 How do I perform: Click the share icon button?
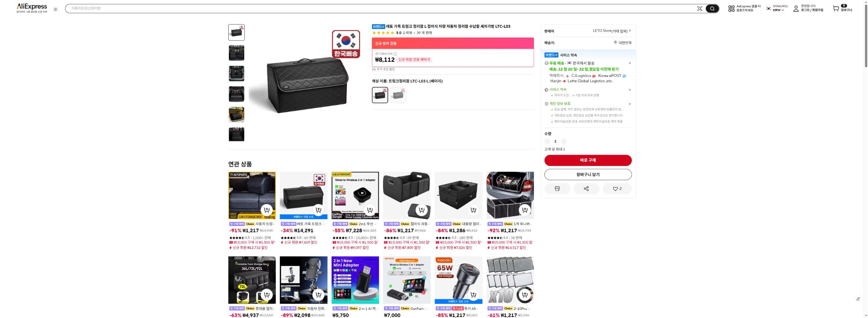click(586, 189)
